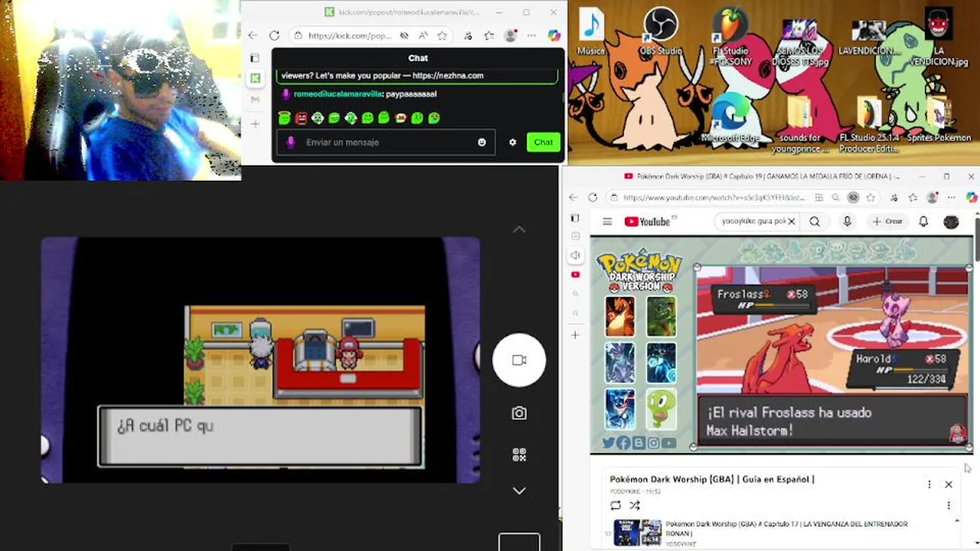Add Kick page to favorites with star icon
Viewport: 980px width, 551px height.
442,35
